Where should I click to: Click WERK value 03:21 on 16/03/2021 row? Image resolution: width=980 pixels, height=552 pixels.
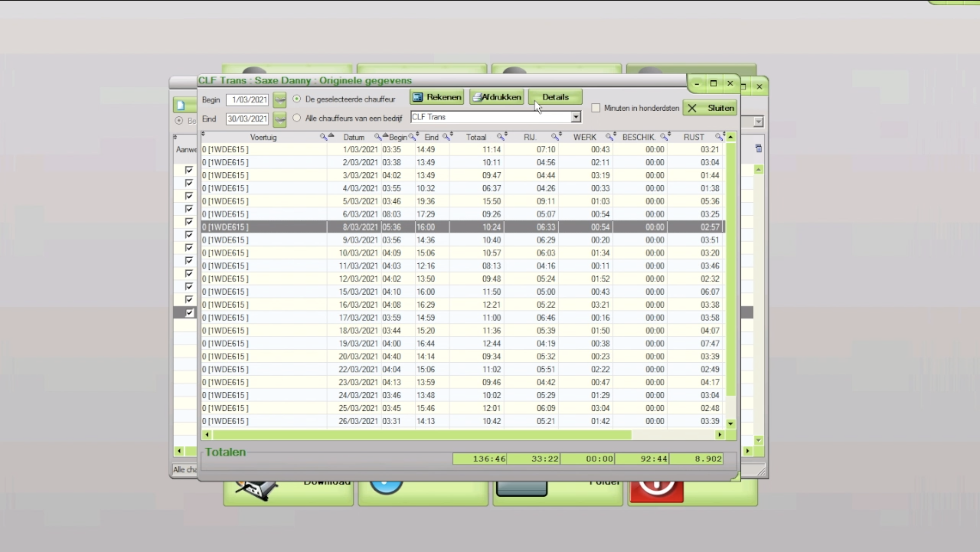coord(600,305)
